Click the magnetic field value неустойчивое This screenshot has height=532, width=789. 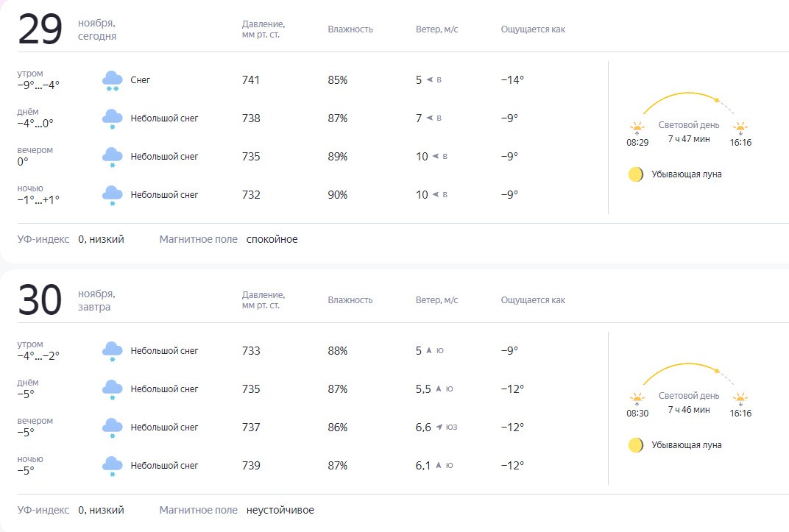[x=280, y=510]
